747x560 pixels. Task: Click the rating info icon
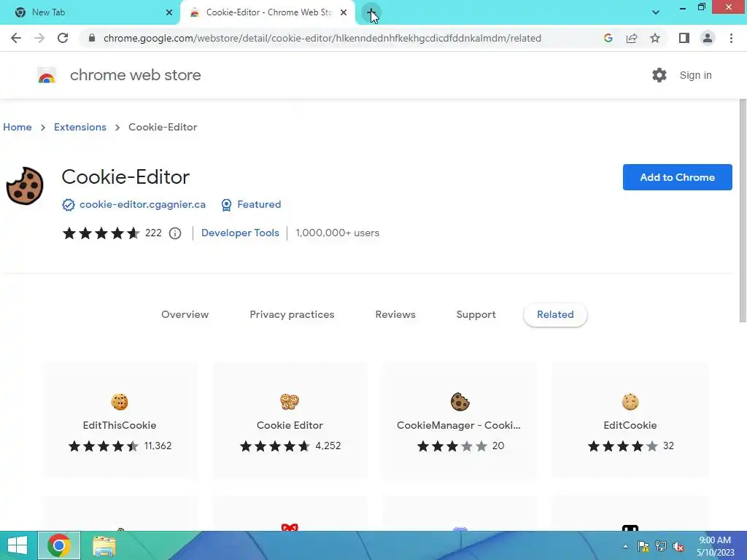pyautogui.click(x=175, y=233)
